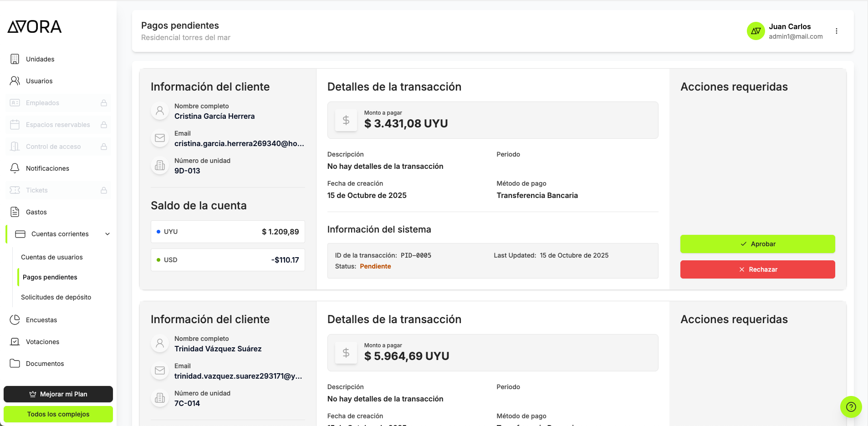Switch to Cuentas de usuarios
Screen dimensions: 868x426
coord(51,257)
